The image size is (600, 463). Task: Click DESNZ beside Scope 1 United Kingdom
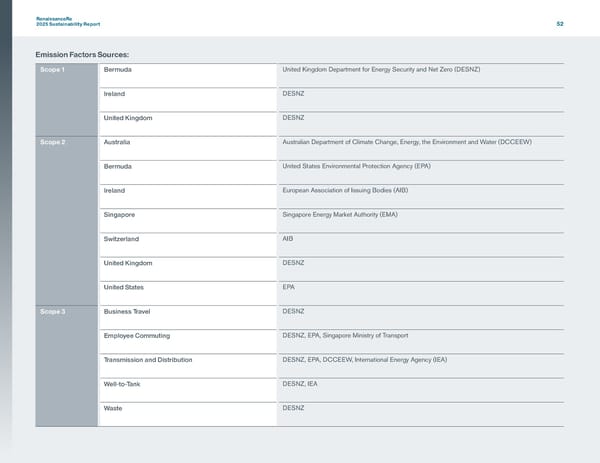(293, 117)
